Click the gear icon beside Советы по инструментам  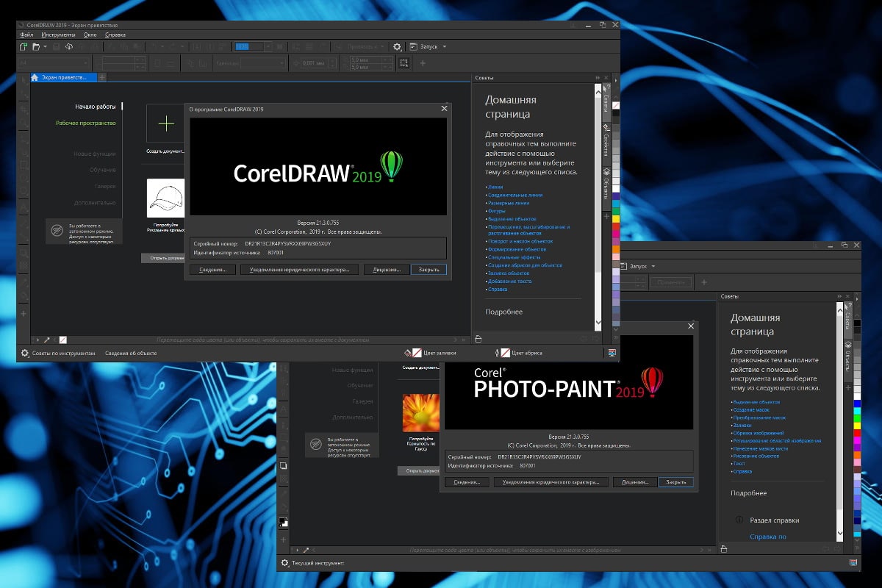[x=25, y=353]
